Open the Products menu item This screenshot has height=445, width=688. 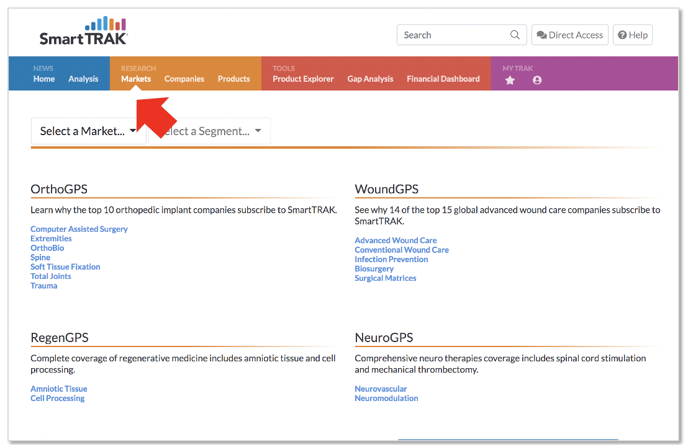coord(234,79)
